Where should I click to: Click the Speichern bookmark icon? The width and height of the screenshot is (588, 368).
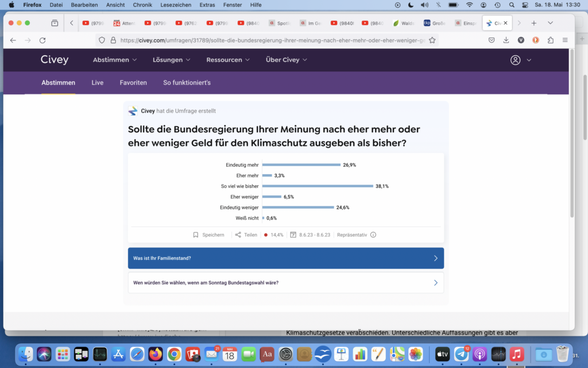tap(196, 235)
